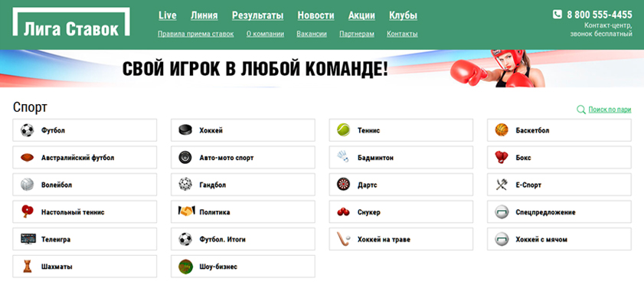644x282 pixels.
Task: Click the soccer ball icon next to Футбол
Action: tap(27, 130)
